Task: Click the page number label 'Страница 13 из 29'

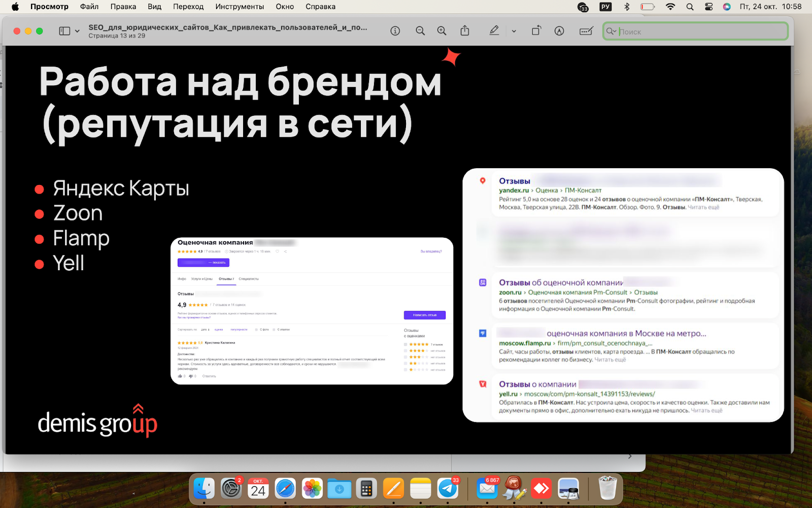Action: (116, 36)
